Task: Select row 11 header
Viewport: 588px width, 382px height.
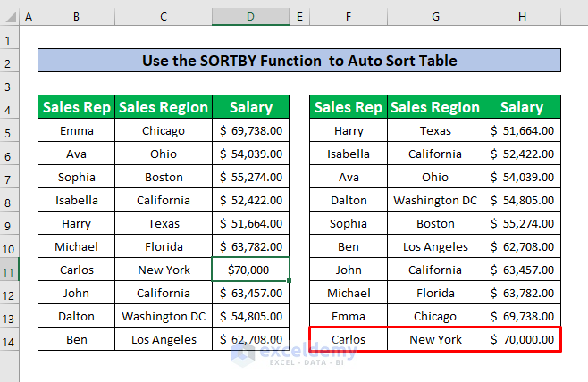Action: (9, 270)
